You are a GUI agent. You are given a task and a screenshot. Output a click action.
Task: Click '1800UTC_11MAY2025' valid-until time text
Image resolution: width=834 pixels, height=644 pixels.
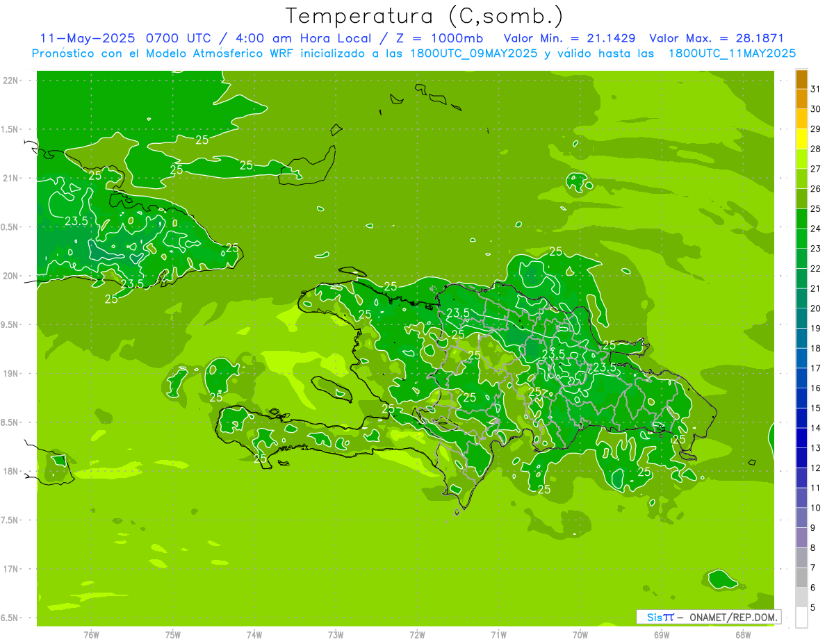(732, 53)
